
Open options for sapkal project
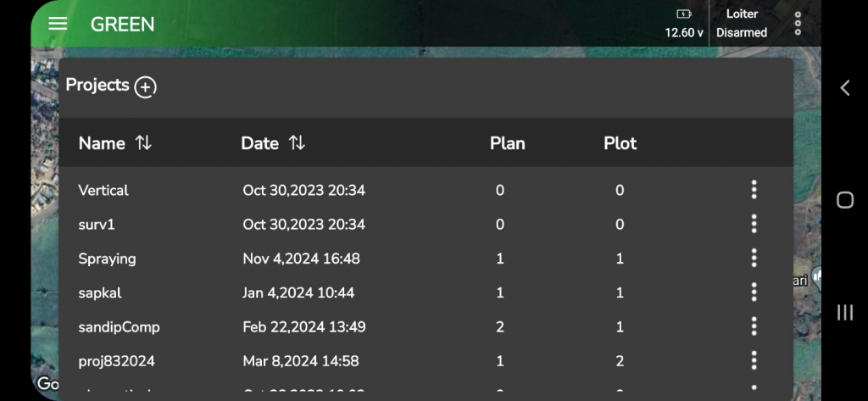pos(754,292)
